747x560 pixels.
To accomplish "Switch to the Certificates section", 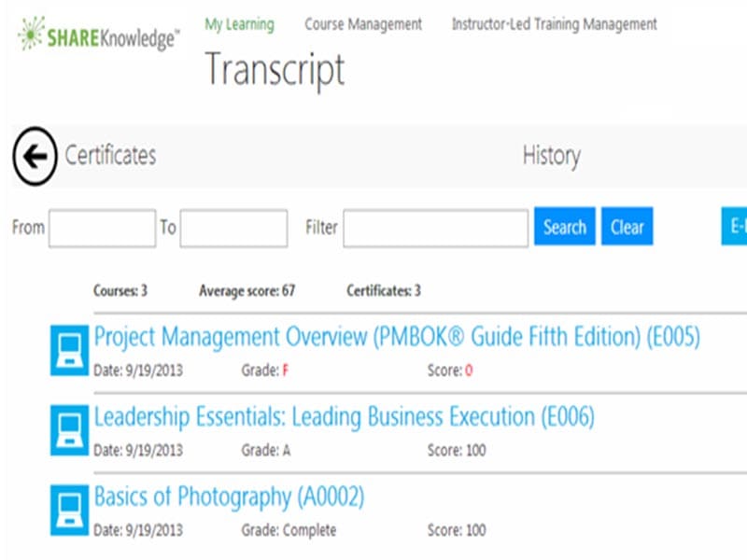I will point(110,156).
